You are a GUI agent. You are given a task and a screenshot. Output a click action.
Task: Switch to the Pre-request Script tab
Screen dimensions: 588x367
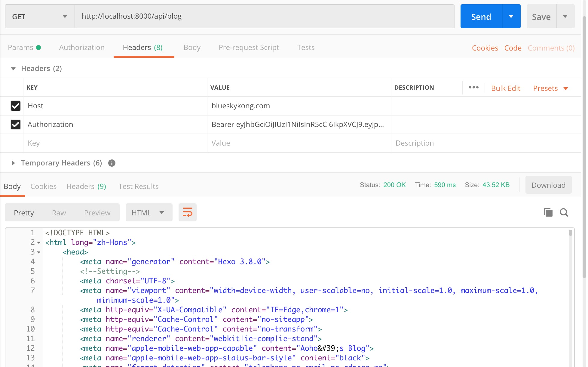pos(249,48)
